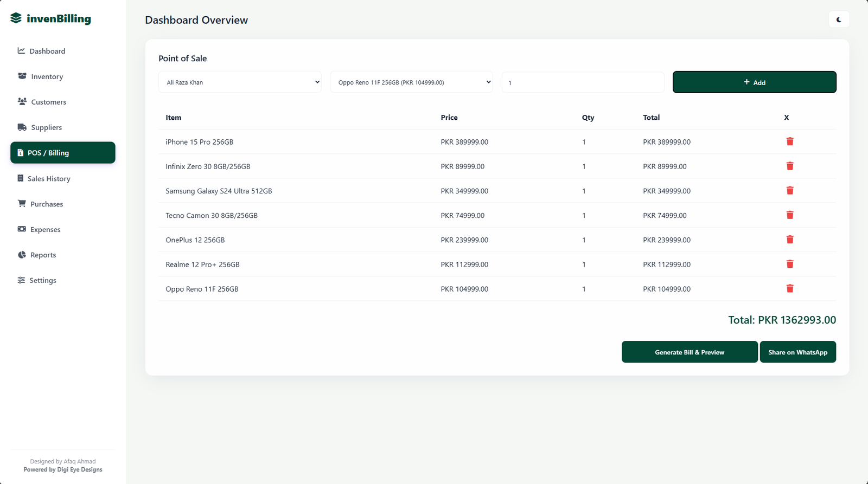Open the Settings menu item

tap(42, 280)
